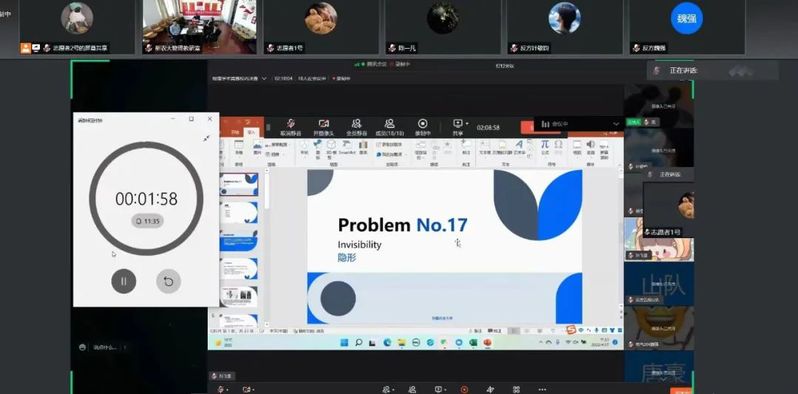798x394 pixels.
Task: Pause the countdown timer
Action: (x=124, y=281)
